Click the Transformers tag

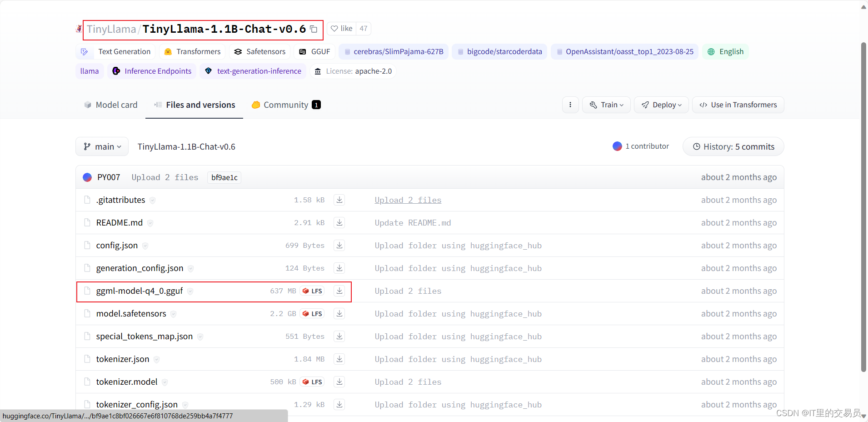point(192,51)
